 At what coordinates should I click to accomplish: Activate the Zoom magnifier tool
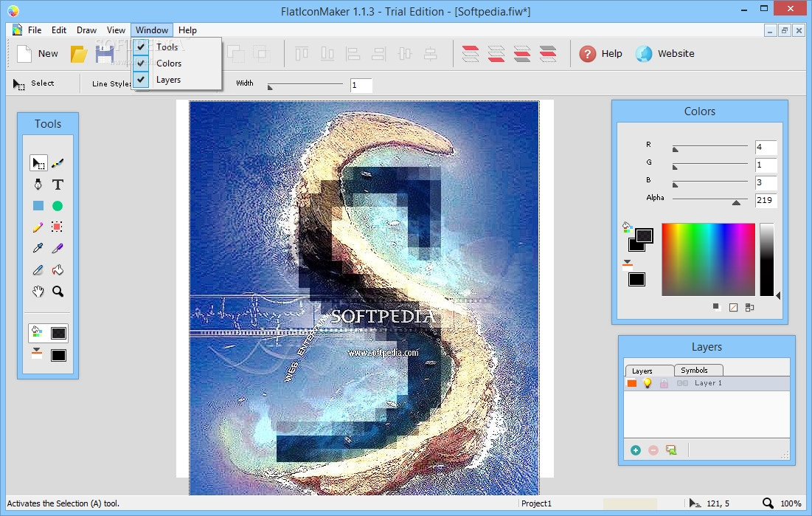(58, 292)
